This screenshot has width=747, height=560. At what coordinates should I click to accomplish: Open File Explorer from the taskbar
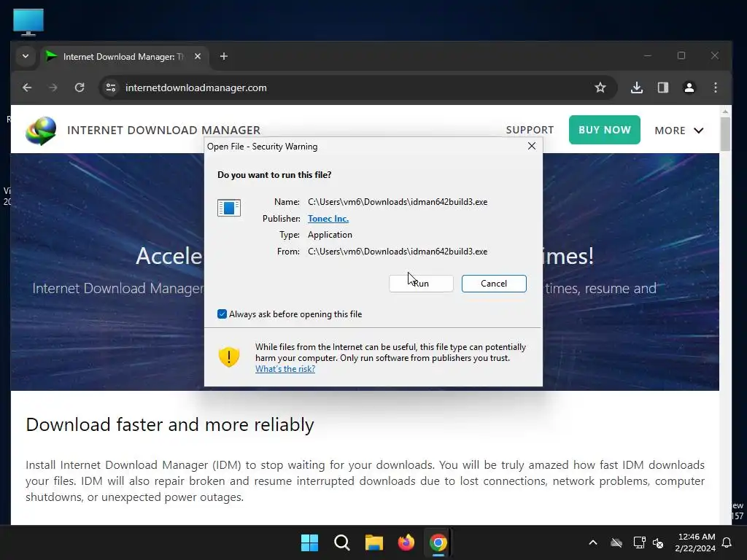coord(374,542)
